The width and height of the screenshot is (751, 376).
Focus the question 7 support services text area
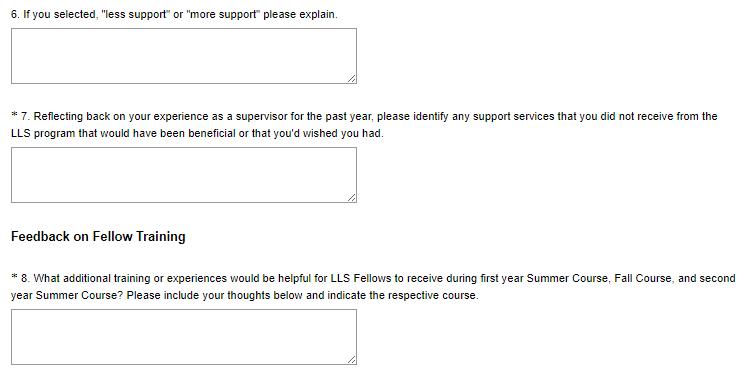184,175
